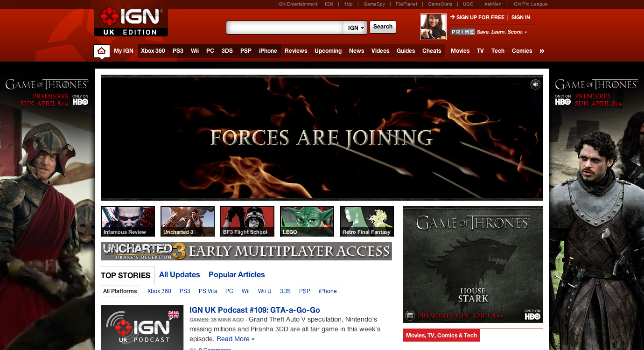Click the Search button
This screenshot has width=644, height=350.
click(383, 27)
